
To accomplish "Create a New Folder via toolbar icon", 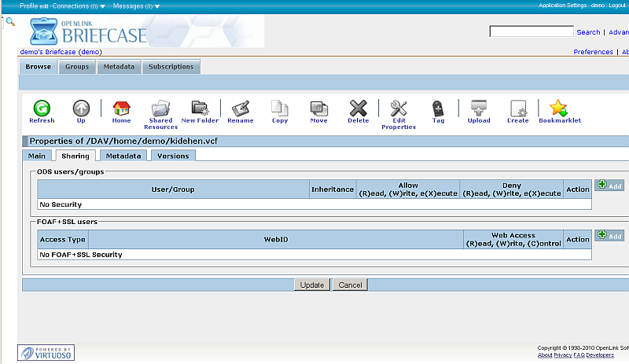I will click(200, 108).
